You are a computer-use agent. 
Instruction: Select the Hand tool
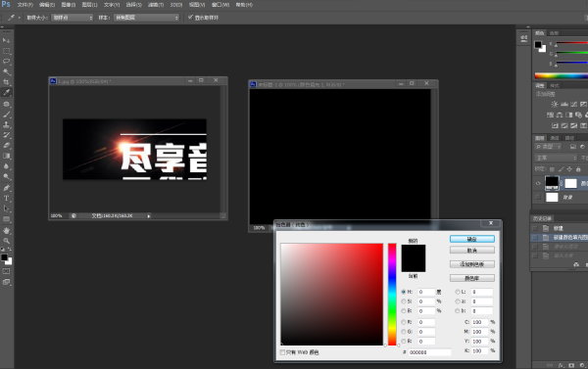pyautogui.click(x=7, y=230)
